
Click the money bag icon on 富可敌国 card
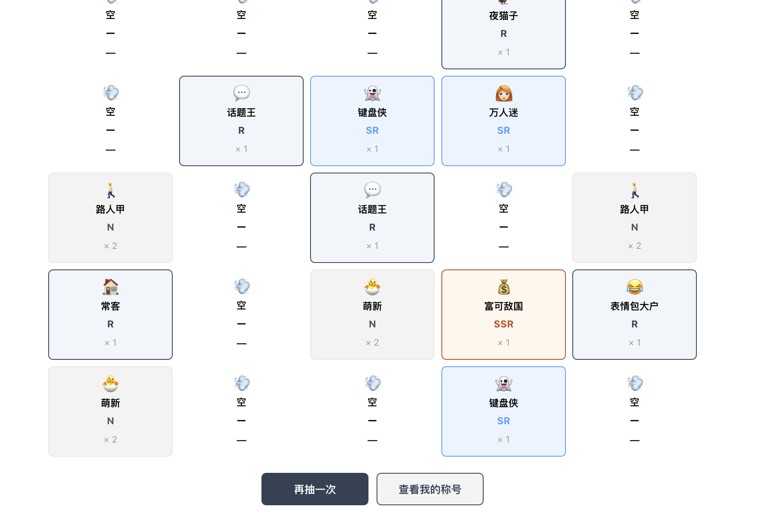pyautogui.click(x=503, y=287)
